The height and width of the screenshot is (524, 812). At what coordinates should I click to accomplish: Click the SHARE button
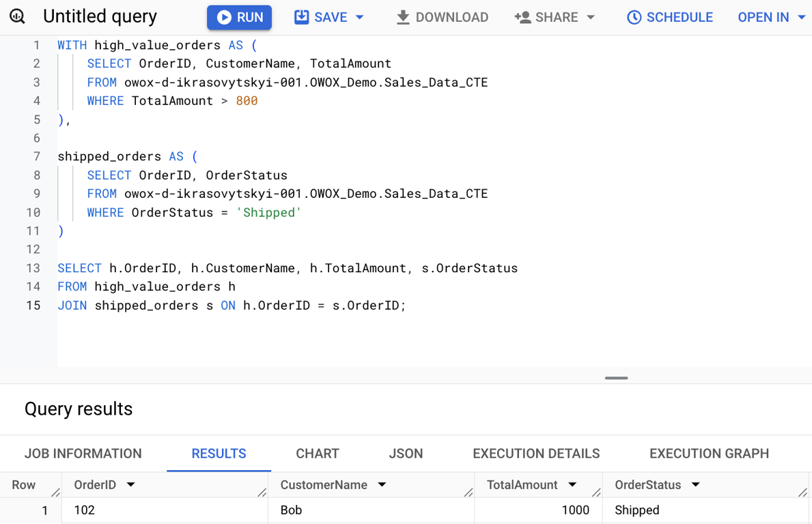click(x=546, y=18)
